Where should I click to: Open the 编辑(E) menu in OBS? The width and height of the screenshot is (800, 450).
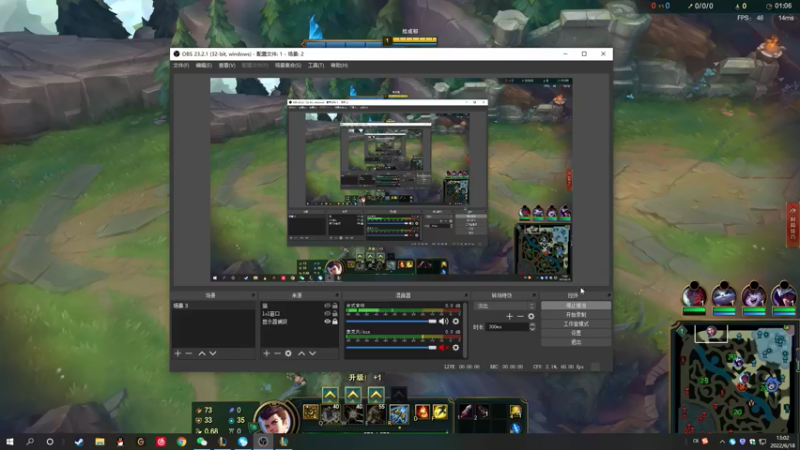click(x=204, y=65)
